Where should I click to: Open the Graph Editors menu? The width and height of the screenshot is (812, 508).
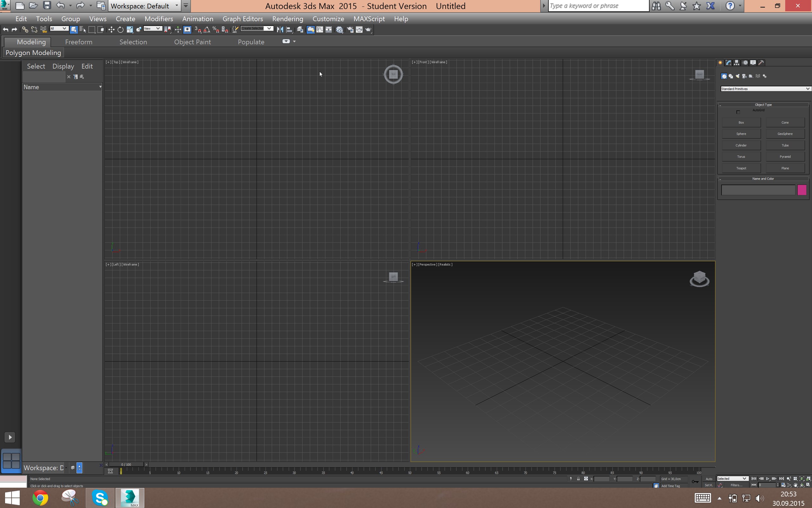point(243,19)
